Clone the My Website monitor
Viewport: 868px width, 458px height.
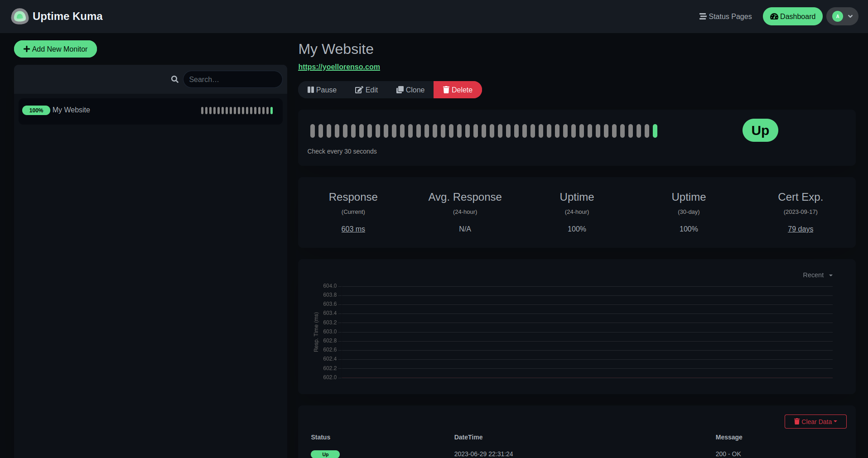coord(410,90)
